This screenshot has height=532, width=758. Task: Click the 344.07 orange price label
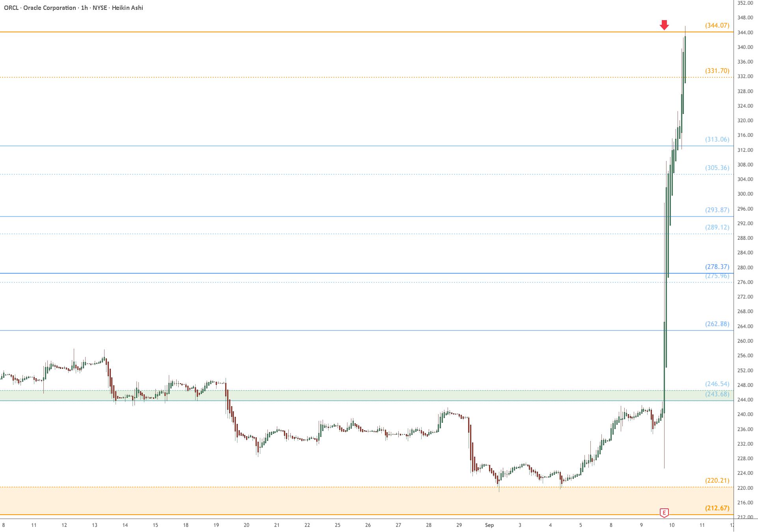(x=717, y=25)
